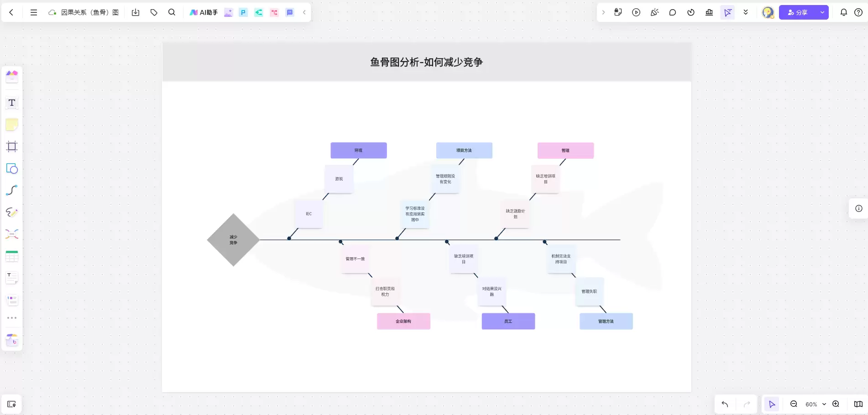Select the gray diamond 减少竞争 node
Viewport: 868px width, 415px height.
pos(233,240)
